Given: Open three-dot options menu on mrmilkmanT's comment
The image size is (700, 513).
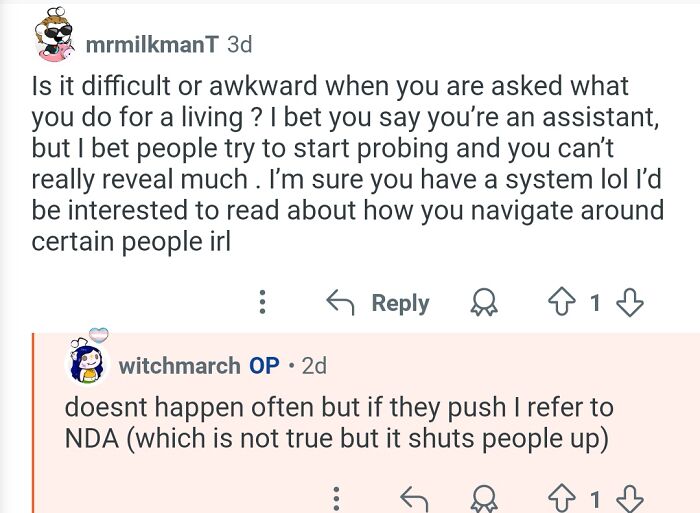Looking at the screenshot, I should click(263, 302).
